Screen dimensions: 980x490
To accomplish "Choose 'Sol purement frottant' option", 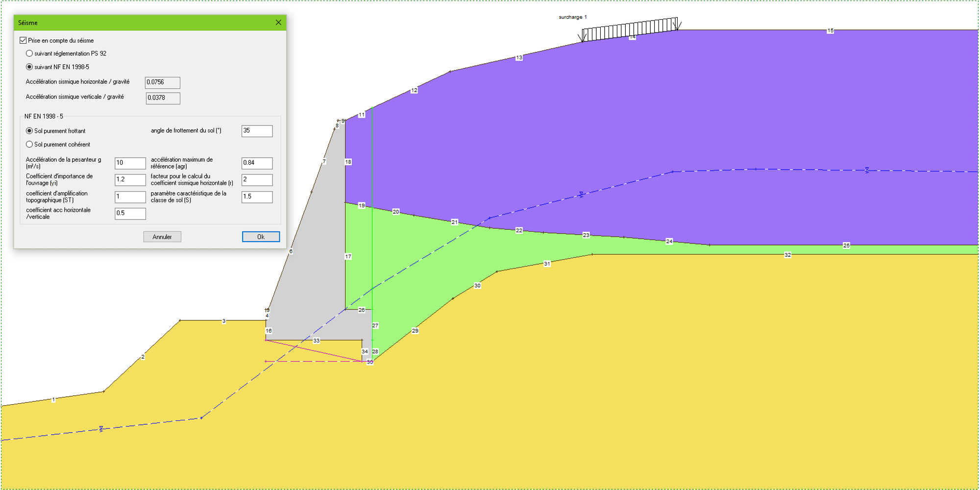I will [29, 131].
